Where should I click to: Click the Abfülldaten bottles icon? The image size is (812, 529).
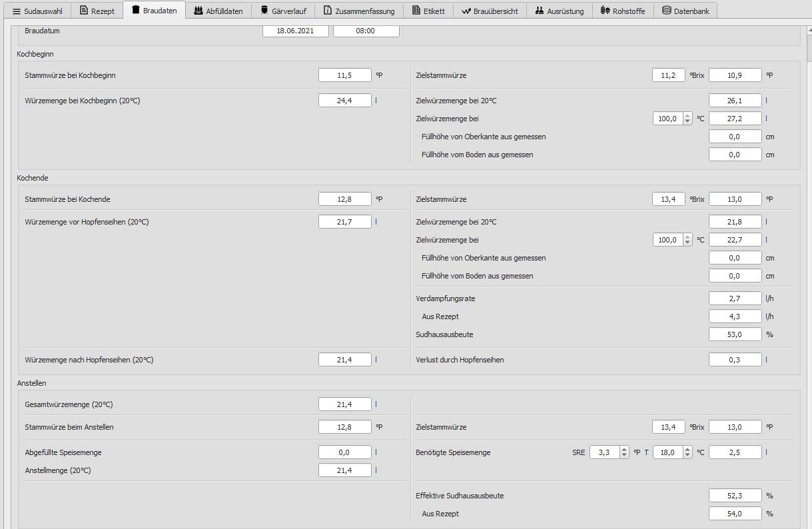pos(198,11)
